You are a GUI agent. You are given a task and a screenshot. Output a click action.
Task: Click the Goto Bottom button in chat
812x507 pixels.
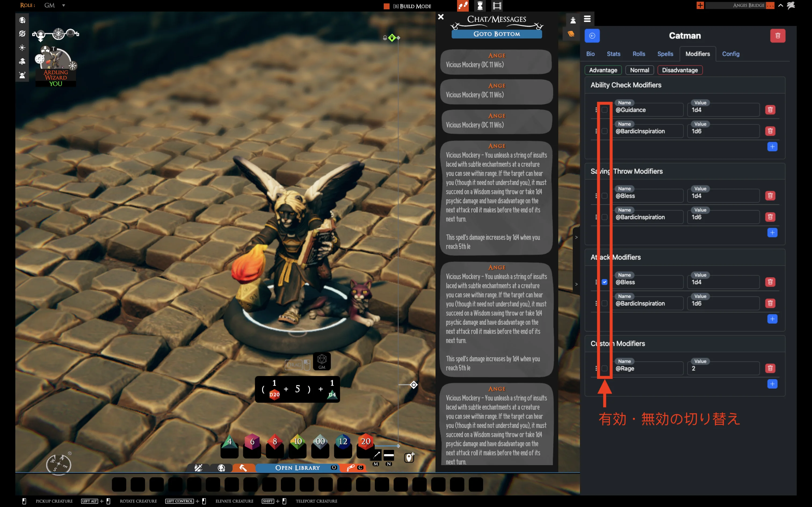(x=496, y=34)
